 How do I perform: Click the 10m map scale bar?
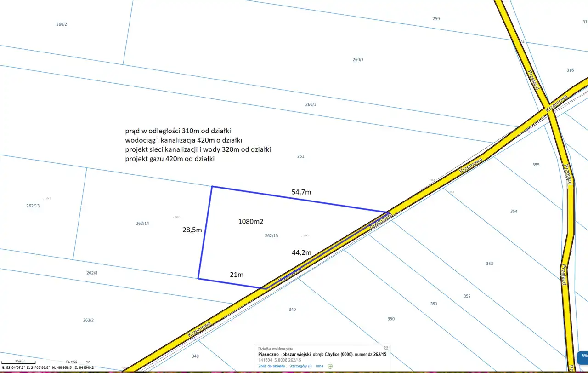click(x=18, y=362)
